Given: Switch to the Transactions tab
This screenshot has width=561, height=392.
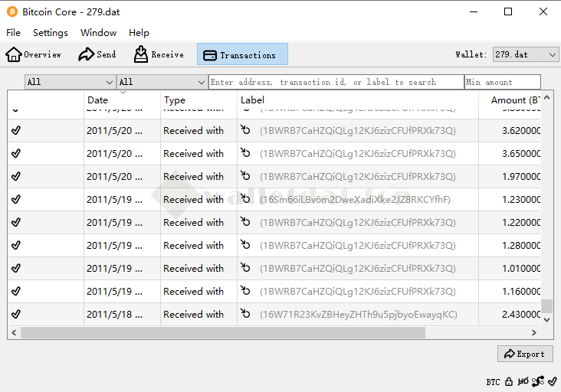Looking at the screenshot, I should tap(242, 54).
